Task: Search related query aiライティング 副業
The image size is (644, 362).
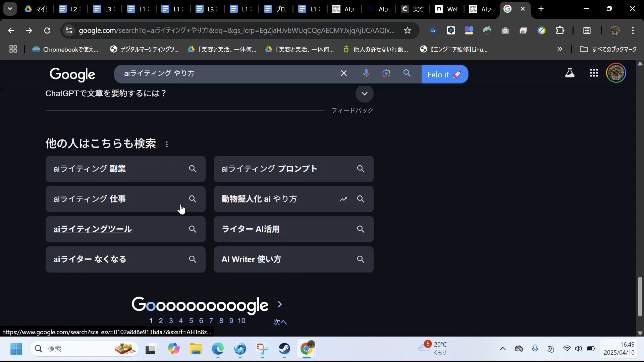Action: pyautogui.click(x=125, y=169)
